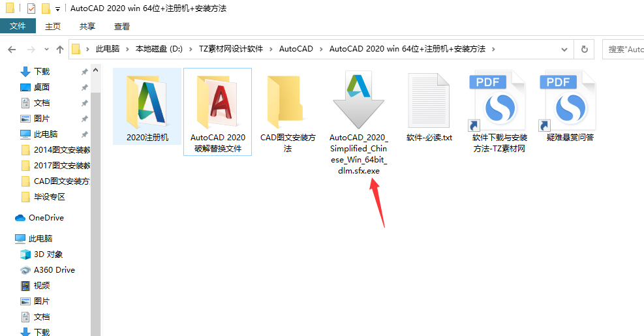Viewport: 644px width, 336px height.
Task: Click 本地磁盘 (D:) in the breadcrumb
Action: pyautogui.click(x=159, y=49)
